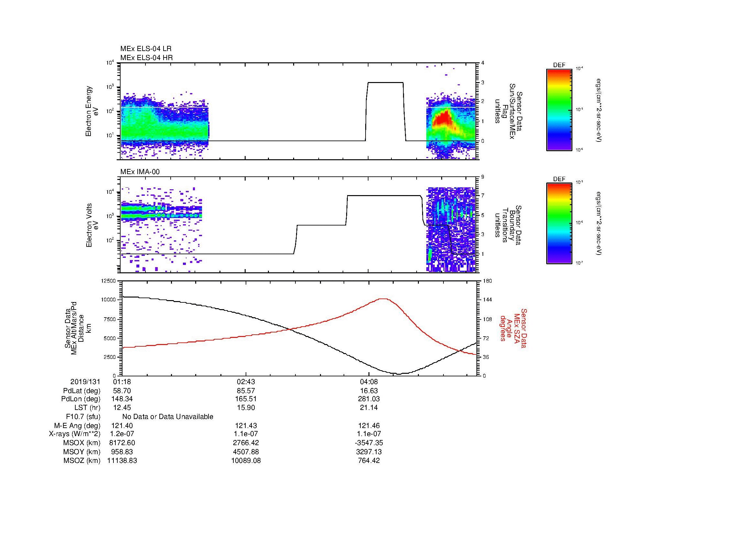756x534 pixels.
Task: Click the MSOZ value '10089.08'
Action: 246,461
